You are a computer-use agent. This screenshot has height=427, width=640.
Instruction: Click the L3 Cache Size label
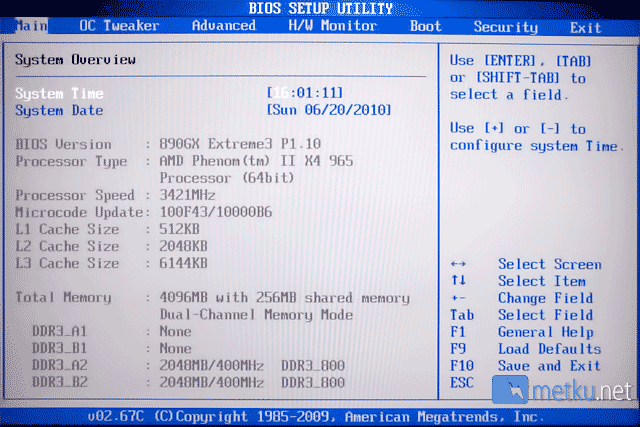[x=67, y=263]
